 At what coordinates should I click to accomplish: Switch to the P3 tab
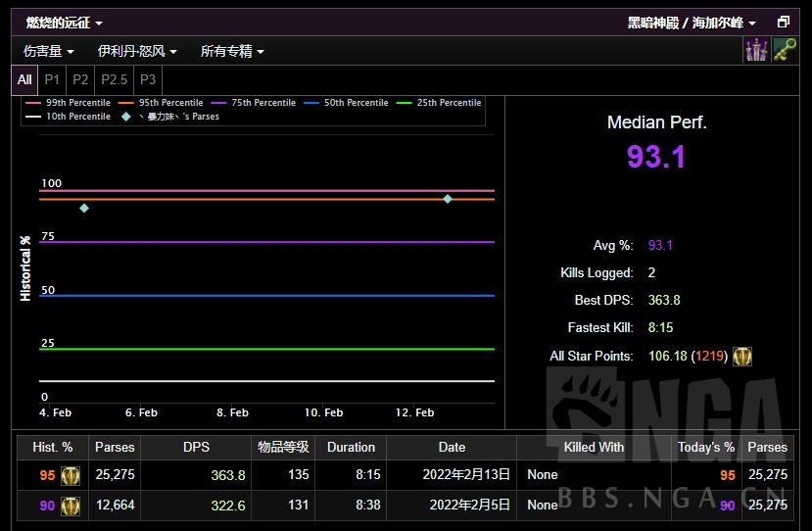[x=148, y=79]
